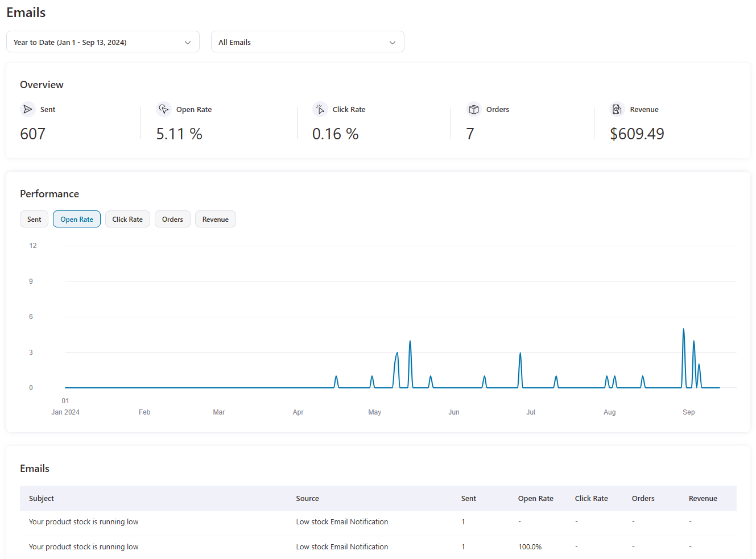Click the Performance section heading

tap(49, 194)
